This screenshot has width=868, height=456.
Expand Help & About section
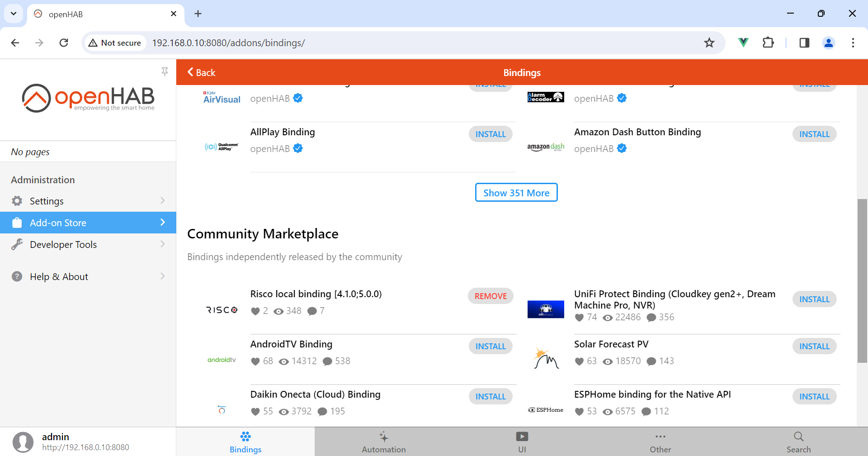pos(88,276)
